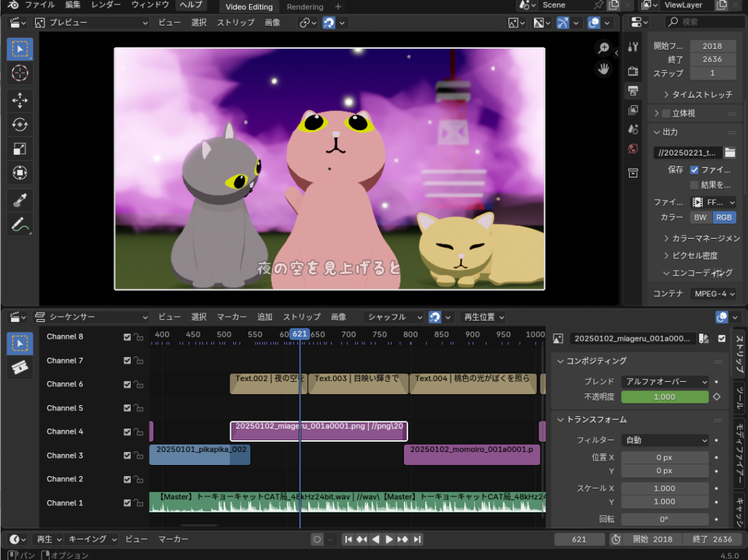Enable the stereoscopy (立体視) checkbox
Screen dimensions: 748x560
(x=665, y=114)
